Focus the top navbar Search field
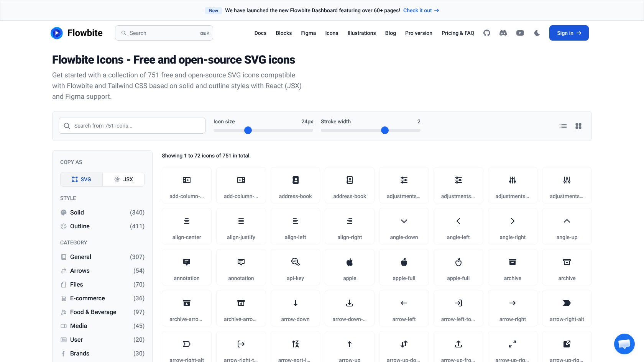The height and width of the screenshot is (362, 644). pyautogui.click(x=164, y=33)
